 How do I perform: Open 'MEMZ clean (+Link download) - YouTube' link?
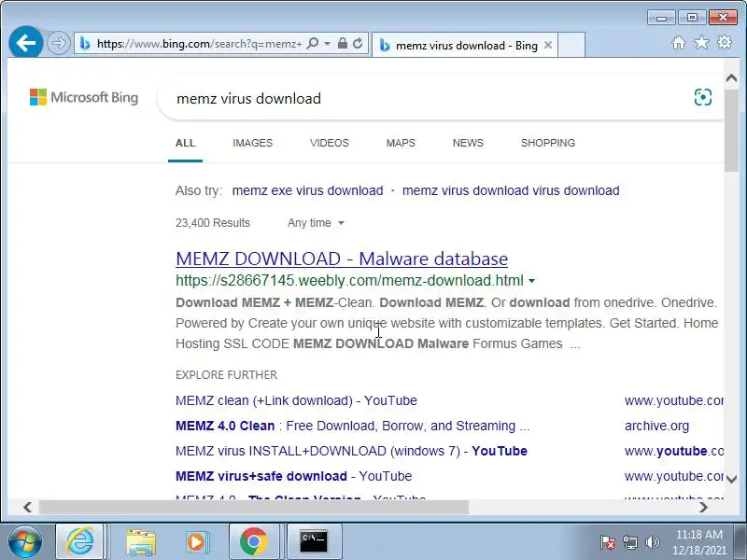296,400
